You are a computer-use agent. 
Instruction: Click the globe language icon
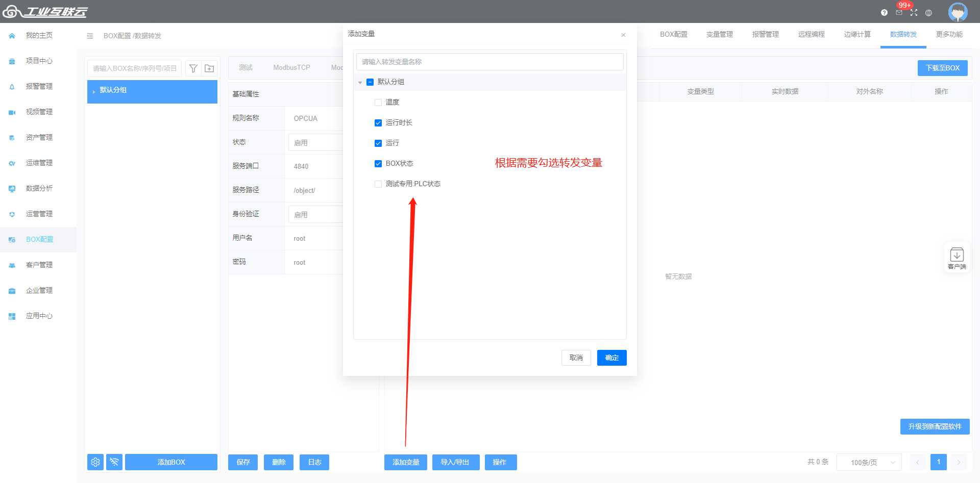coord(928,13)
